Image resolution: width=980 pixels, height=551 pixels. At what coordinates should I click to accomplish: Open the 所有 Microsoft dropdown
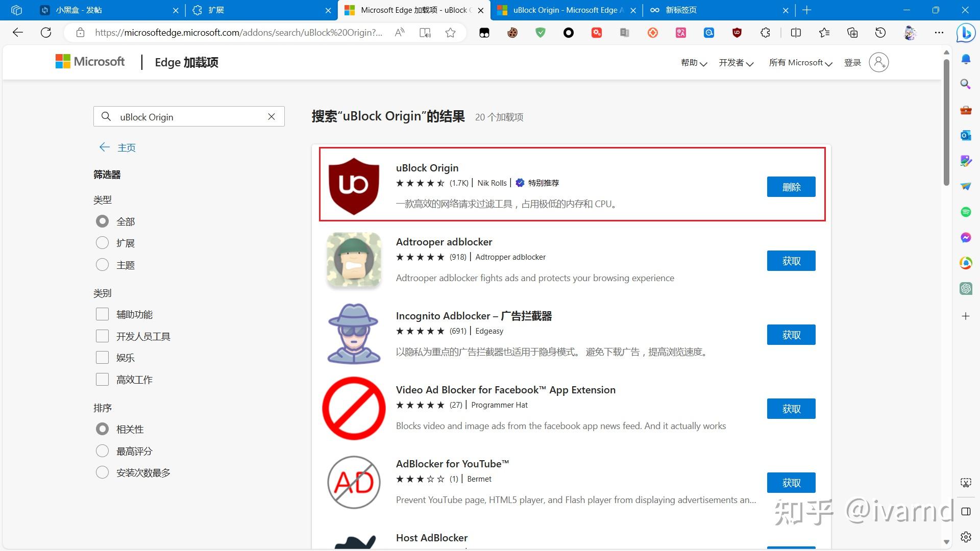(x=800, y=63)
